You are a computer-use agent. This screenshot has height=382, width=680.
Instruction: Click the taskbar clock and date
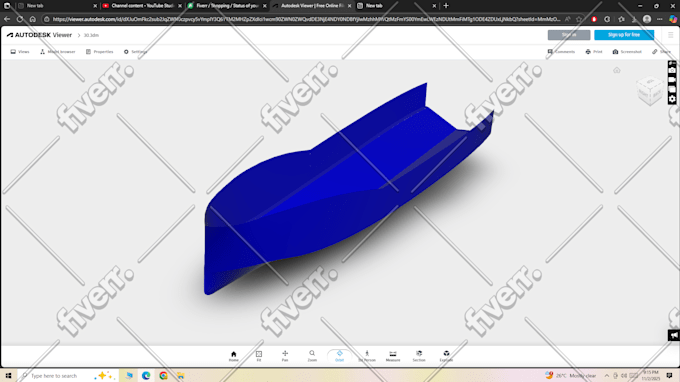coord(651,375)
